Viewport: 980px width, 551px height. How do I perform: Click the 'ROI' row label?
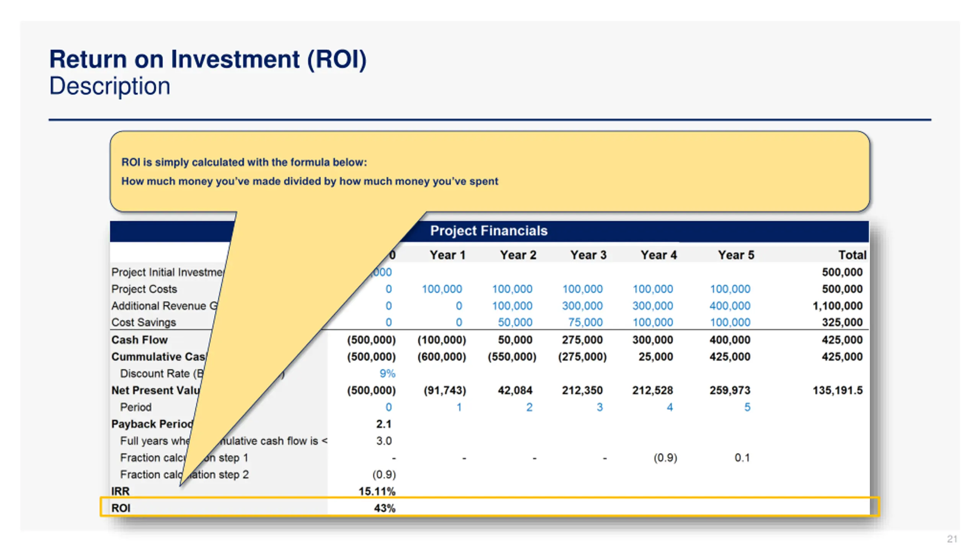pyautogui.click(x=121, y=508)
